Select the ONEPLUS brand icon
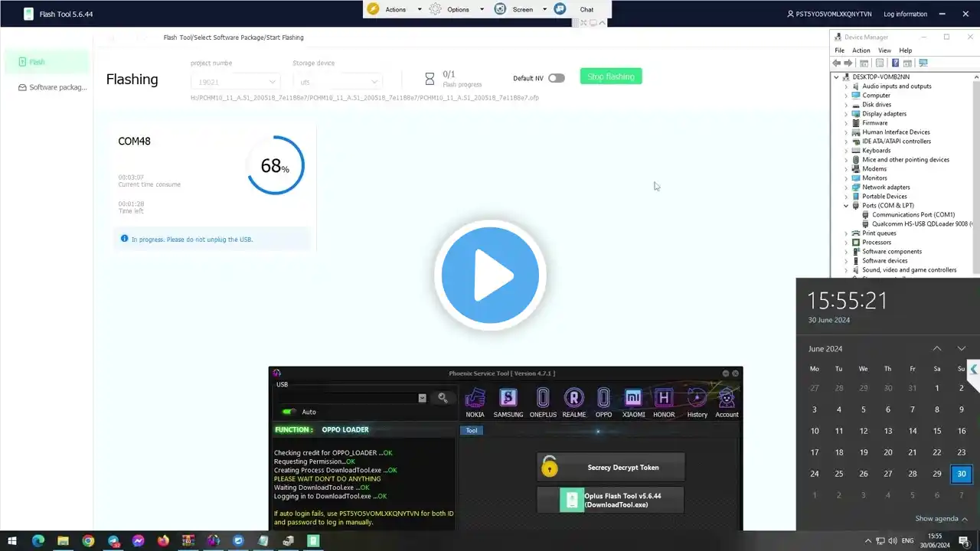980x551 pixels. pos(543,399)
